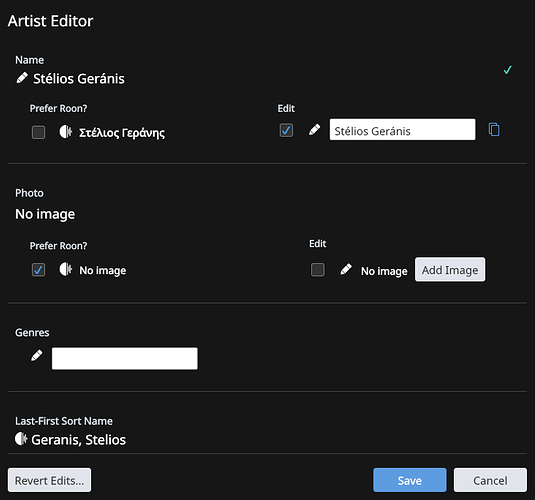Enable the Prefer Roon checkbox for the name

click(x=39, y=132)
